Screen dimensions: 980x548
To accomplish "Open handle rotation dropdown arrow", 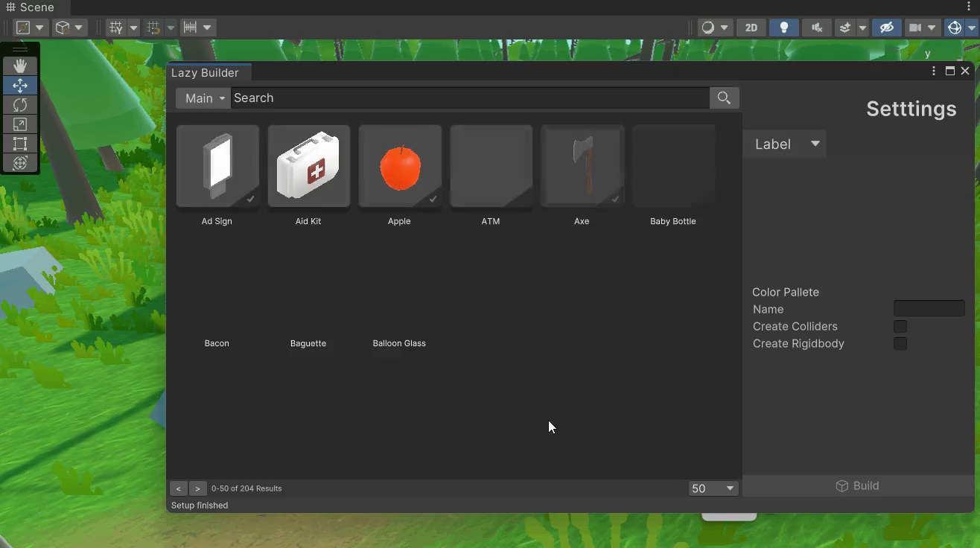I will (79, 28).
